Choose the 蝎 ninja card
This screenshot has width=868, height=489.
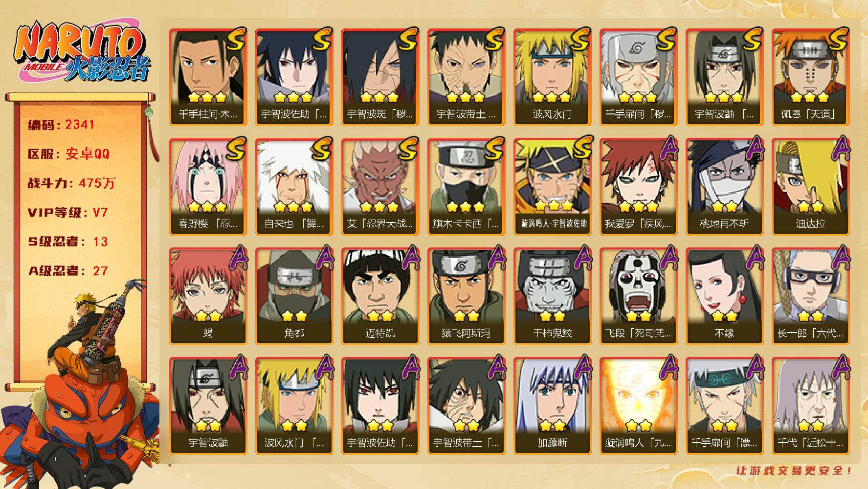tap(208, 296)
